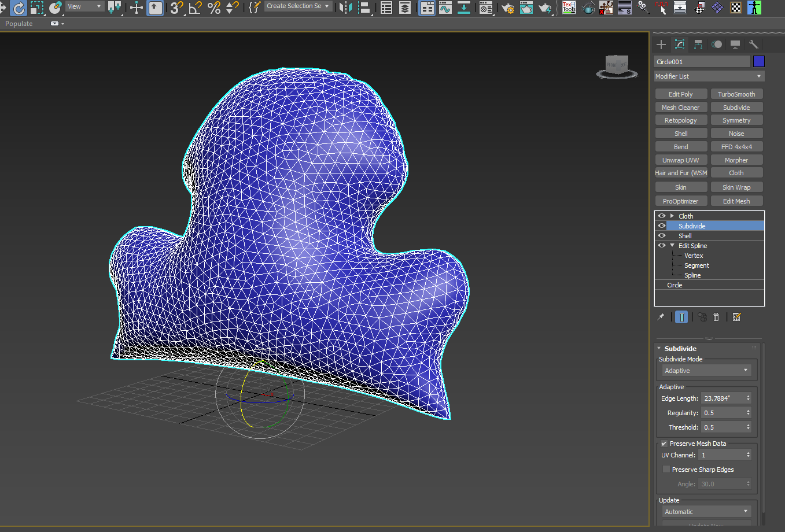785x532 pixels.
Task: Toggle visibility of the Shell modifier
Action: point(662,236)
